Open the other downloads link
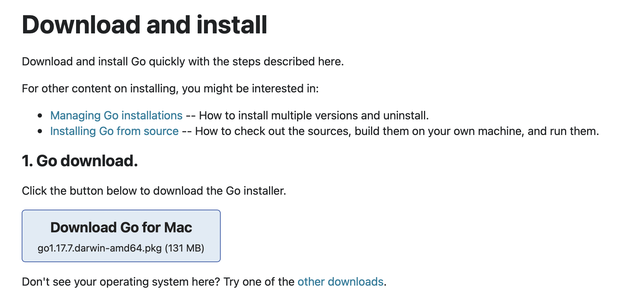Screen dimensions: 644x297 coord(340,282)
